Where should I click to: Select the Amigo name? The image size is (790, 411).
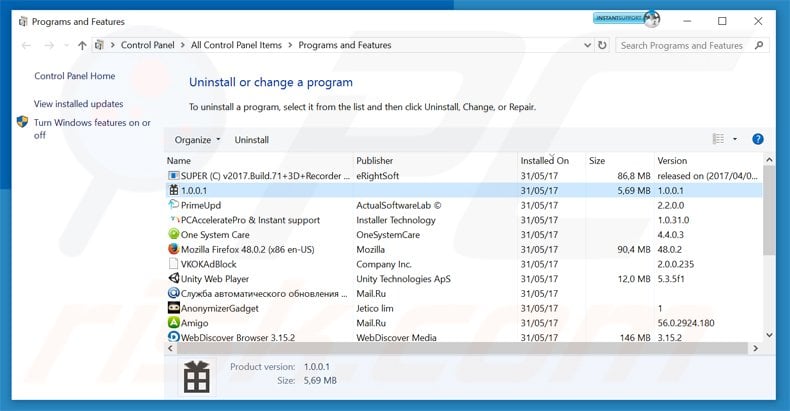coord(194,323)
